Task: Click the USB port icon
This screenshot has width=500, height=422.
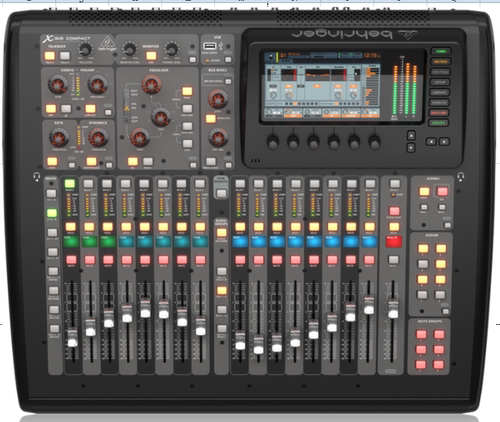Action: point(209,46)
